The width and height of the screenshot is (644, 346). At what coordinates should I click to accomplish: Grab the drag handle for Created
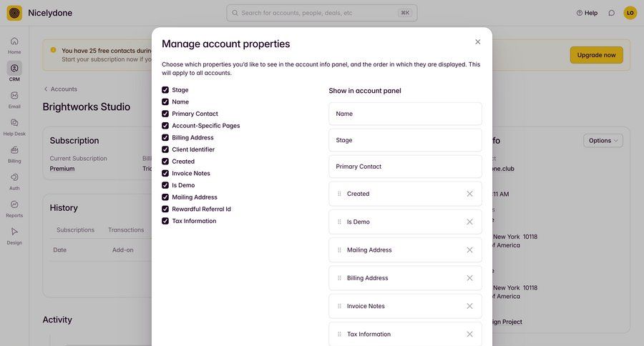click(339, 194)
